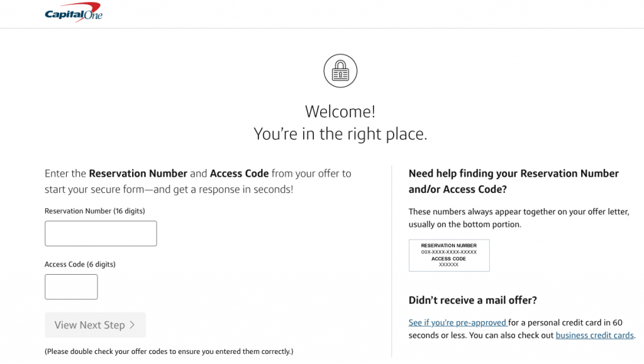Viewport: 644px width, 364px height.
Task: Click the Capital One logo
Action: 73,13
